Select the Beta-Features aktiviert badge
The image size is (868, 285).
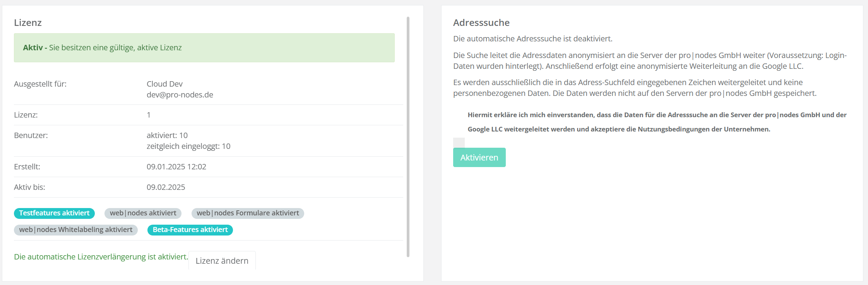click(190, 230)
